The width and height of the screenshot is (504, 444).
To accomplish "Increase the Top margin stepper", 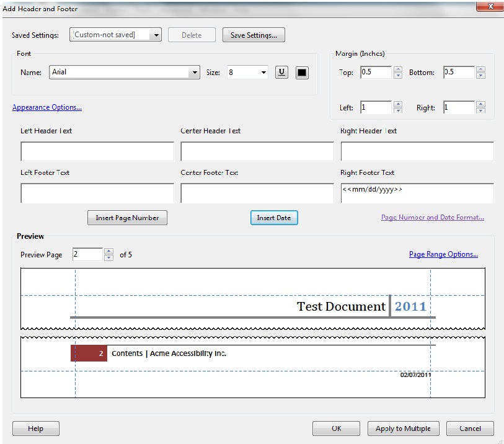I will tap(398, 69).
